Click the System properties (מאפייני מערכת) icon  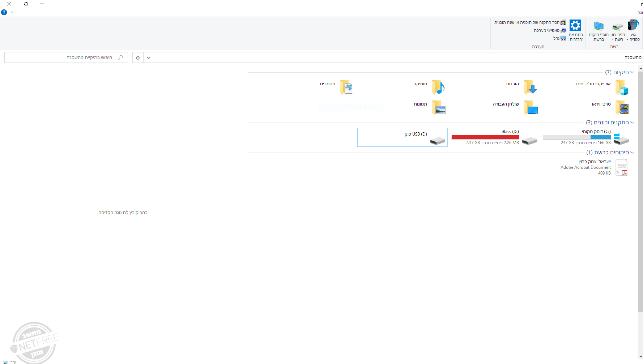tap(563, 31)
